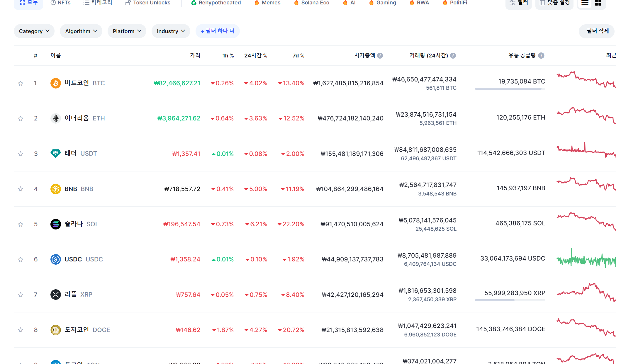This screenshot has width=638, height=364.
Task: Click the Solana logo icon
Action: [x=55, y=224]
